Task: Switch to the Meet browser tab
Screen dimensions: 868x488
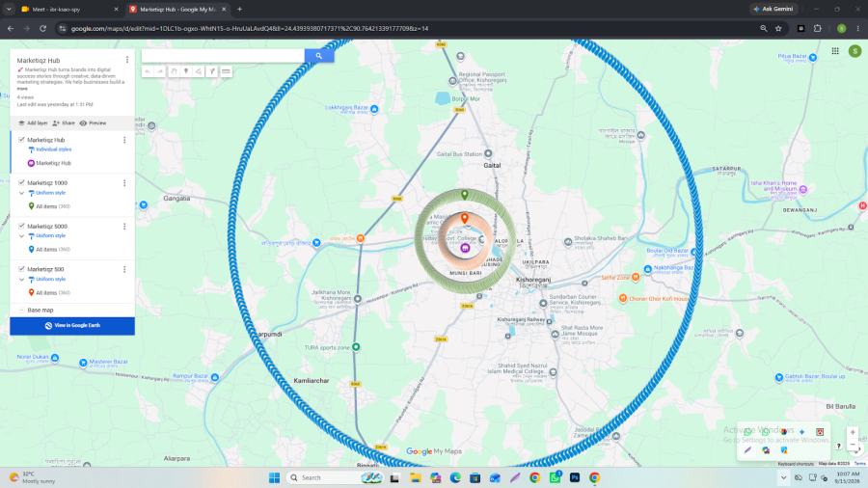Action: [69, 9]
